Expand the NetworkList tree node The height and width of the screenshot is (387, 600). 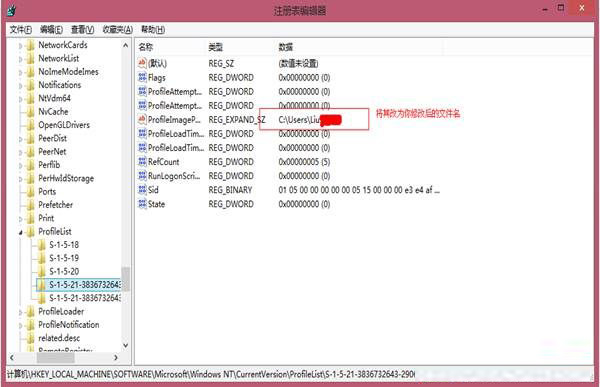21,59
